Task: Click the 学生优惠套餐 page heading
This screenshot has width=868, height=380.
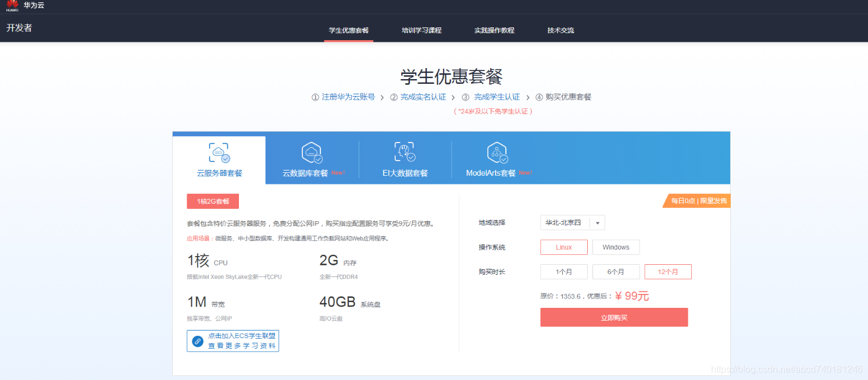Action: coord(451,76)
